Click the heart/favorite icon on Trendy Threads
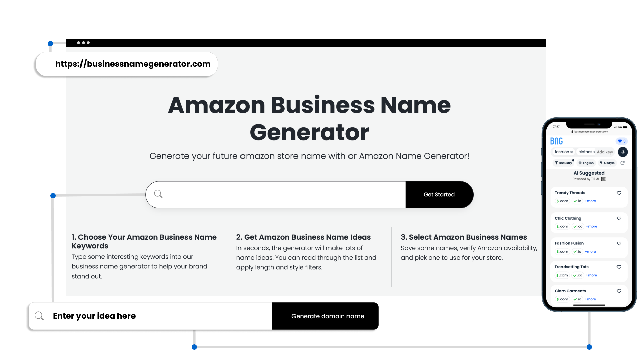 619,193
